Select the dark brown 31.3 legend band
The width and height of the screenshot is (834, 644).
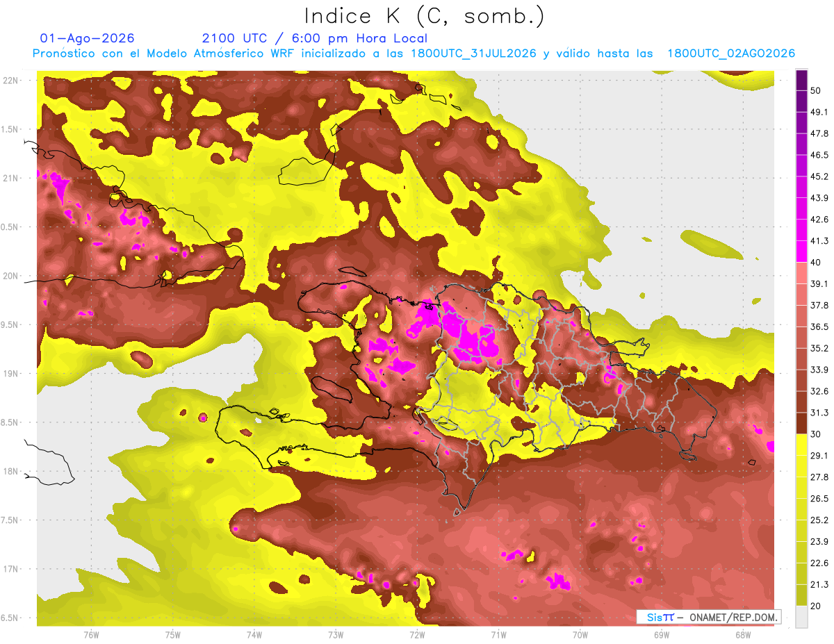[x=801, y=423]
